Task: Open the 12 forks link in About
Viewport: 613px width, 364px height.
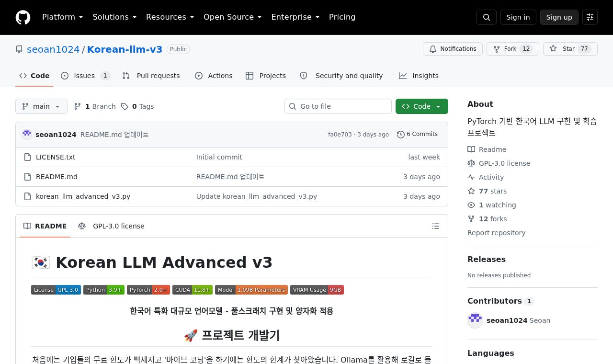Action: (x=487, y=219)
